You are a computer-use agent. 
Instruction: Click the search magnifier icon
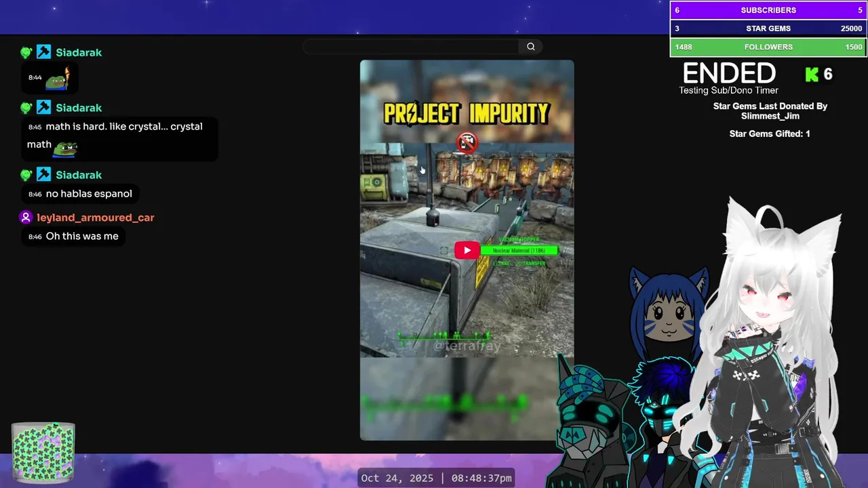point(531,47)
